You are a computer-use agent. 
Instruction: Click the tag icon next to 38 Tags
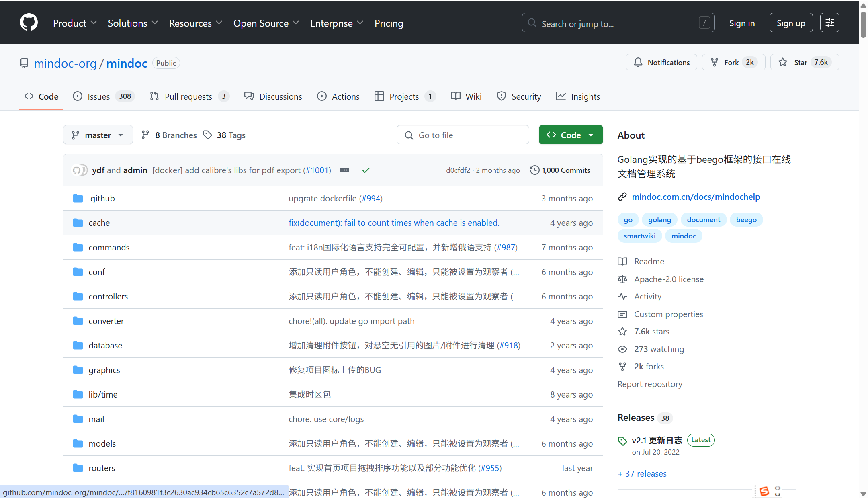207,135
